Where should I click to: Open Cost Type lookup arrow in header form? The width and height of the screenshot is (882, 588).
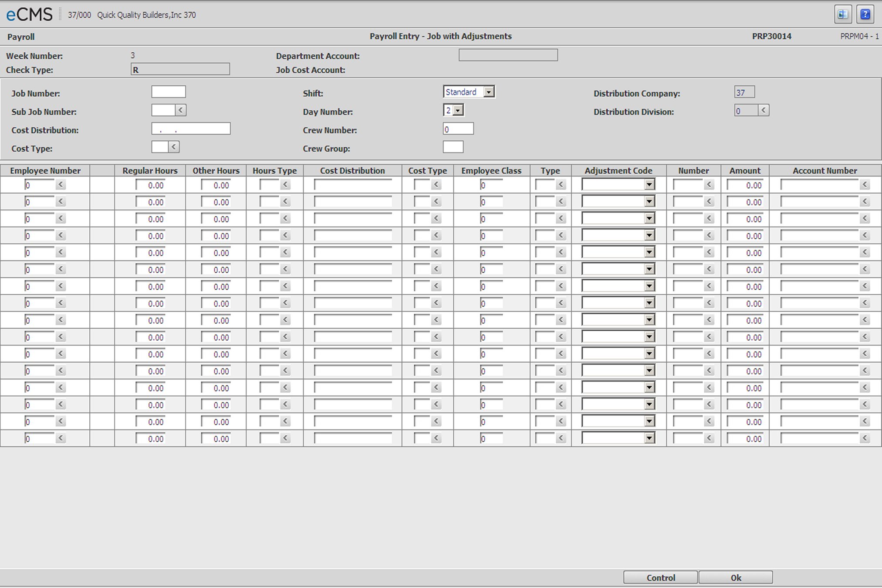tap(174, 147)
